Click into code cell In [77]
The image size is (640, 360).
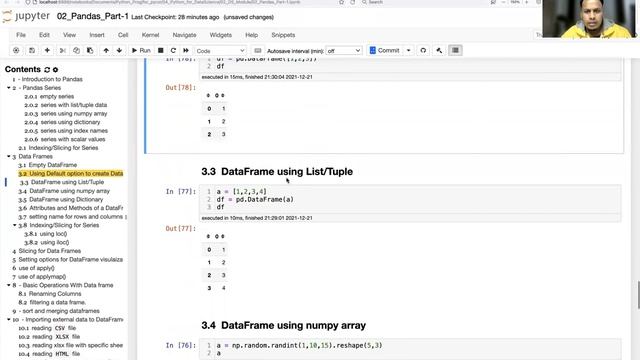tap(410, 199)
